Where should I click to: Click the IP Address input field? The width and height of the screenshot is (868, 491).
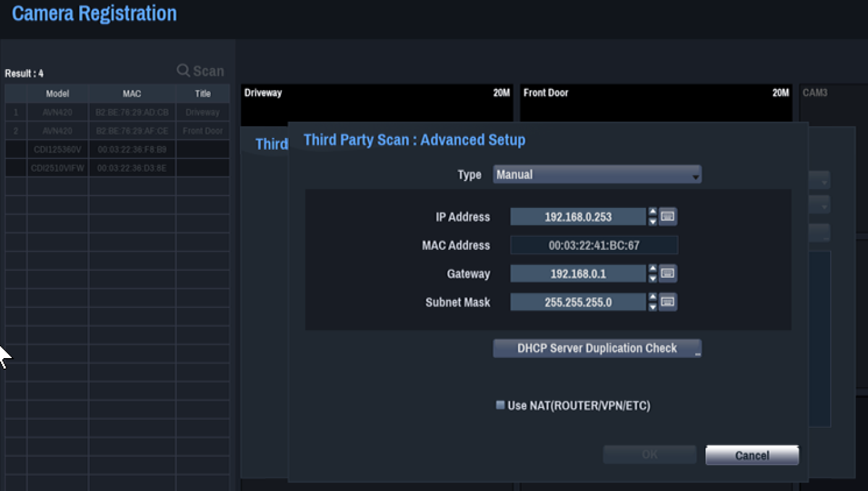pyautogui.click(x=578, y=216)
